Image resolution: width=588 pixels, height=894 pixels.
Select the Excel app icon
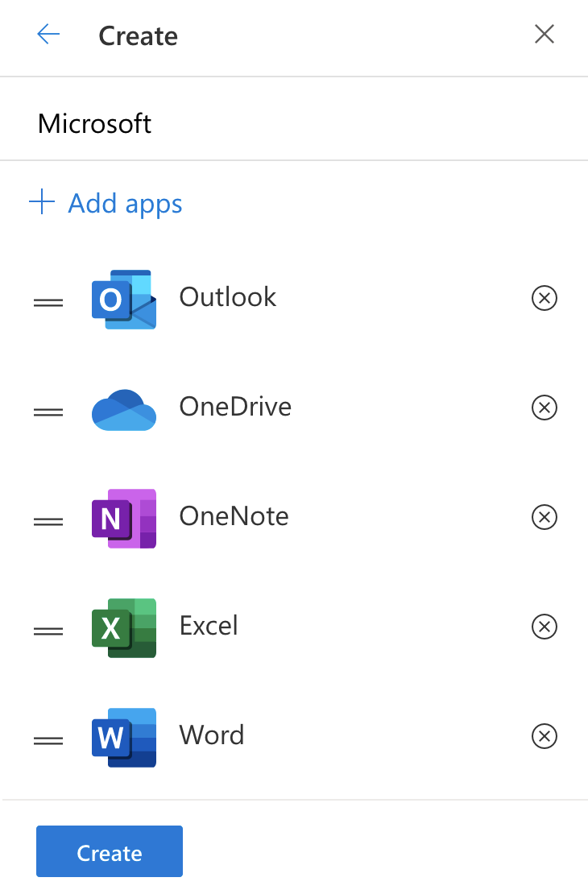point(123,627)
